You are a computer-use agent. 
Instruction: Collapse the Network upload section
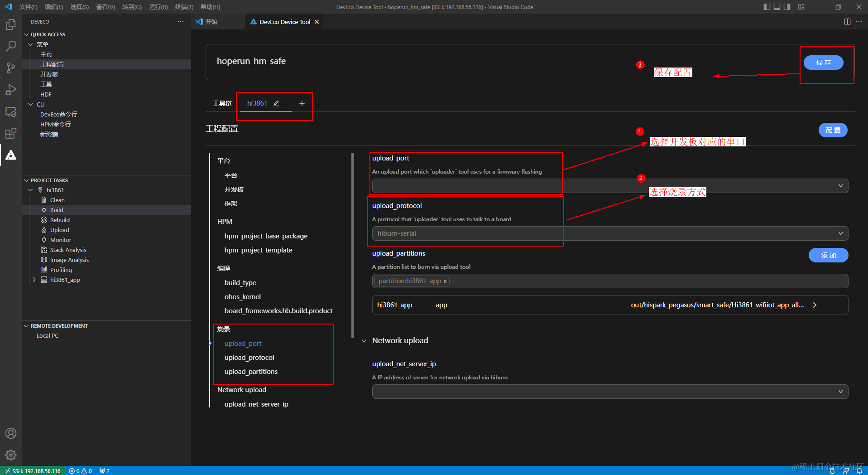364,341
